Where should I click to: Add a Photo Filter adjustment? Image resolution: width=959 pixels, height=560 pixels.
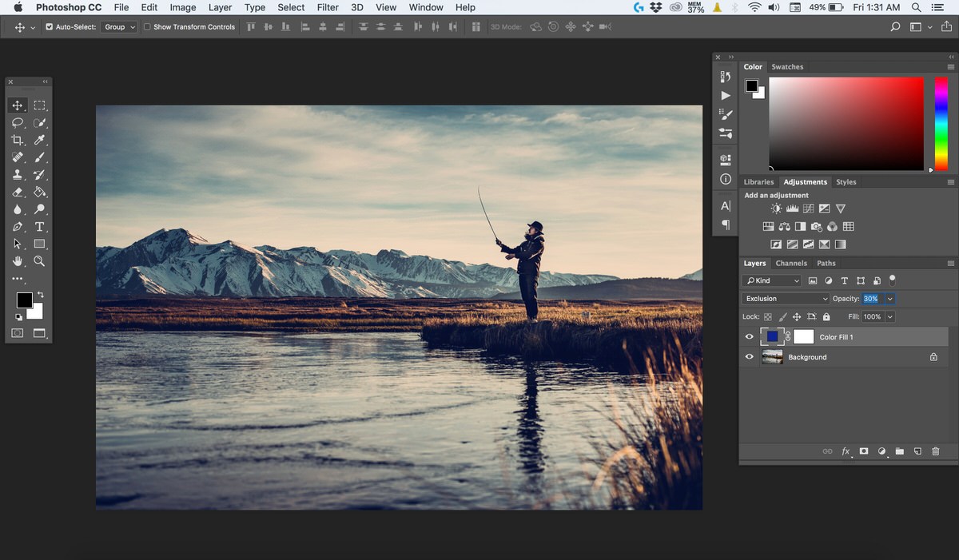click(816, 227)
